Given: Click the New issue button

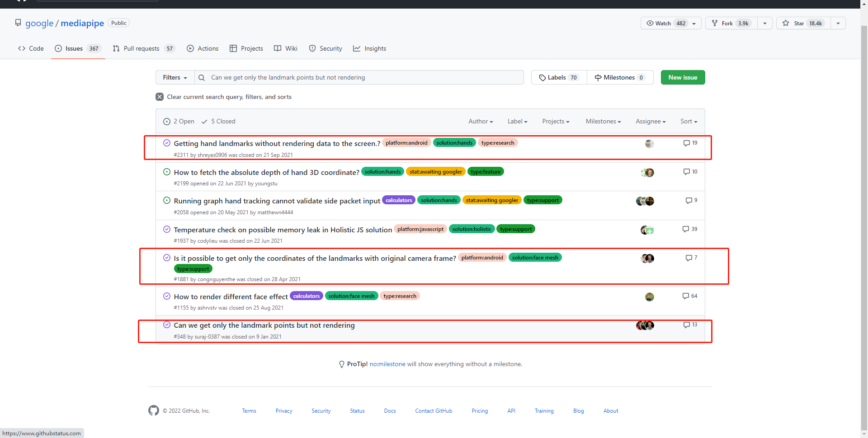Looking at the screenshot, I should tap(683, 77).
